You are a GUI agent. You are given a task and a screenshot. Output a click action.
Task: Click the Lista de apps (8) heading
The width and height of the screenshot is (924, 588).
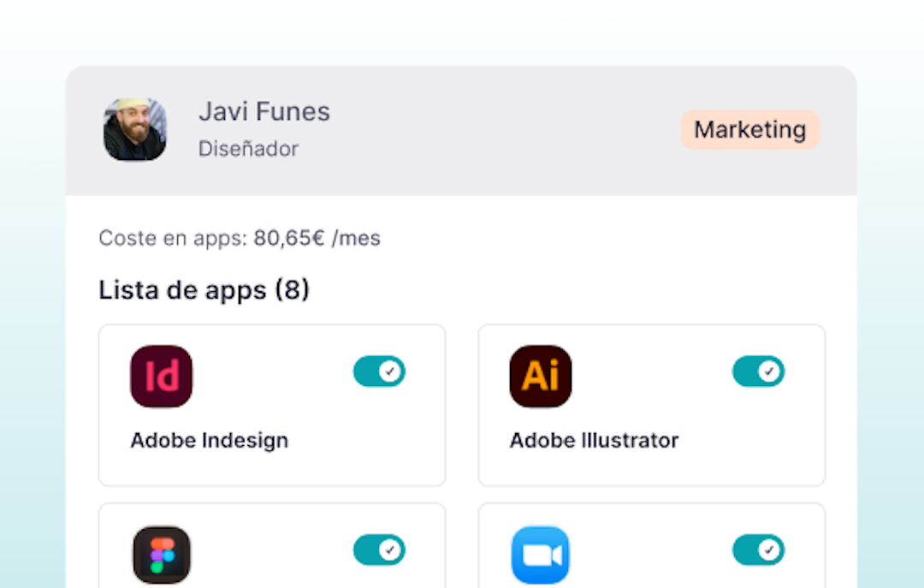point(204,290)
